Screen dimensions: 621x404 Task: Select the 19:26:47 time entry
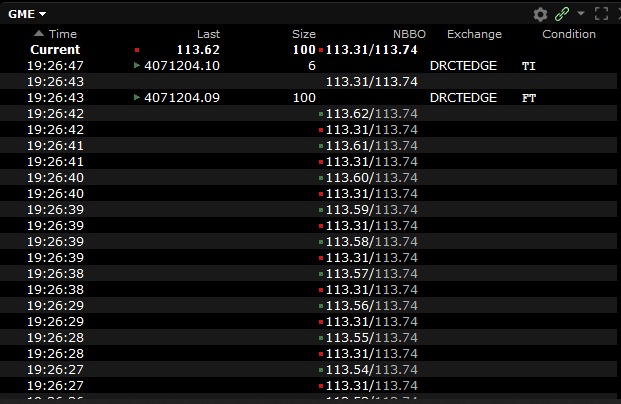click(x=55, y=66)
